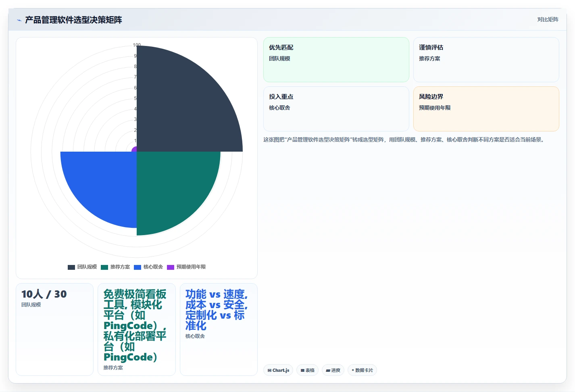Click the 进度 tag chip
575x392 pixels.
[x=333, y=370]
